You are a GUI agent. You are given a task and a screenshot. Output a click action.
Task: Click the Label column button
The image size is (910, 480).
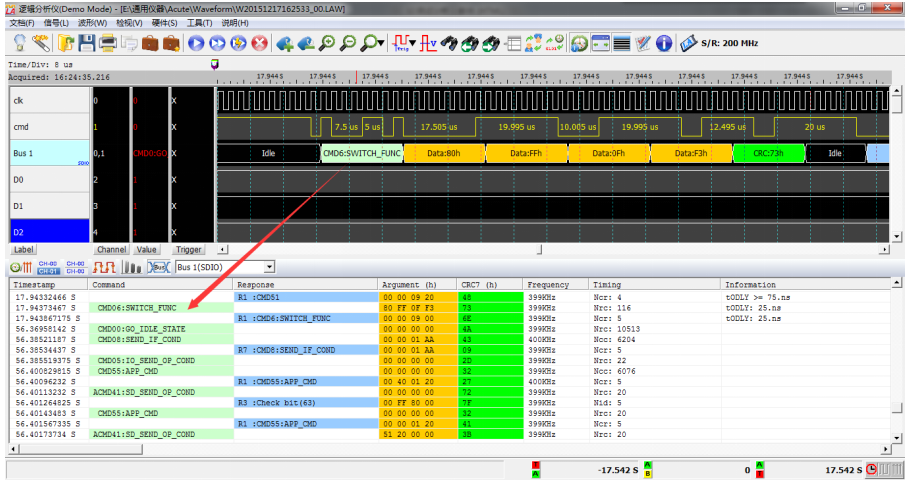23,250
